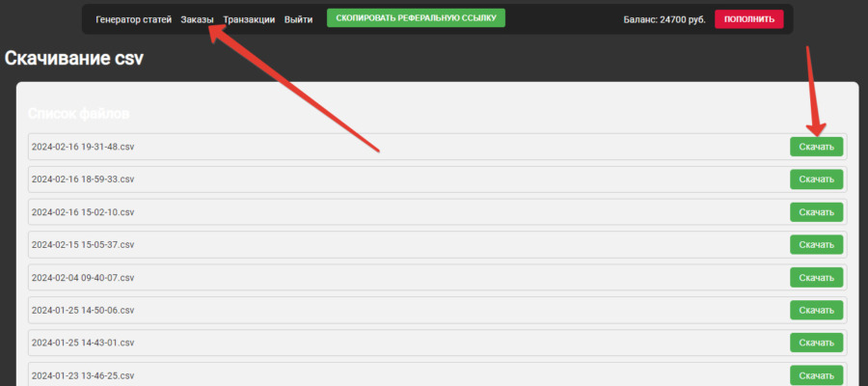Image resolution: width=868 pixels, height=386 pixels.
Task: Select the file name 2024-02-16 18-59-33.csv
Action: 83,179
